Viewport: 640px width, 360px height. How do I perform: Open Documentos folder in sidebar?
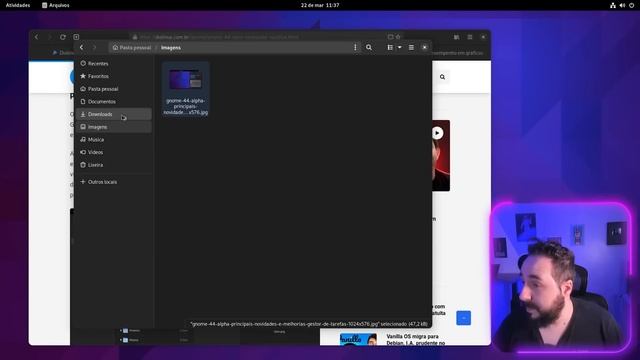(x=113, y=102)
